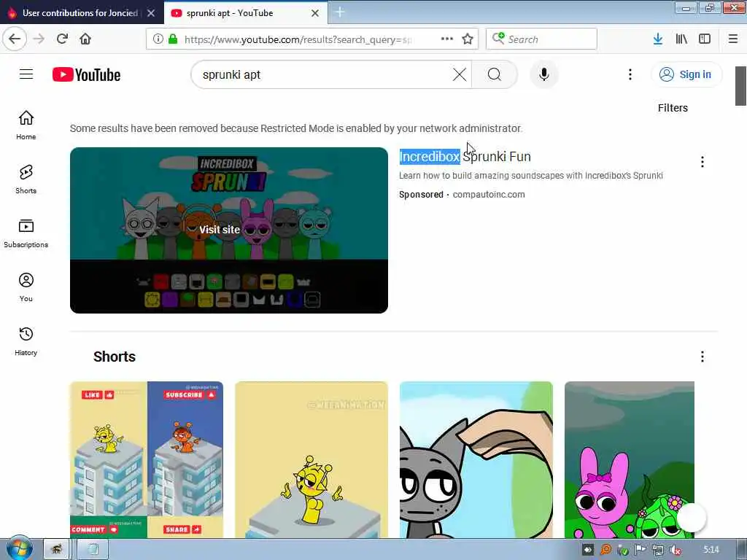Start voice search with the microphone
Viewport: 747px width, 560px height.
[543, 74]
